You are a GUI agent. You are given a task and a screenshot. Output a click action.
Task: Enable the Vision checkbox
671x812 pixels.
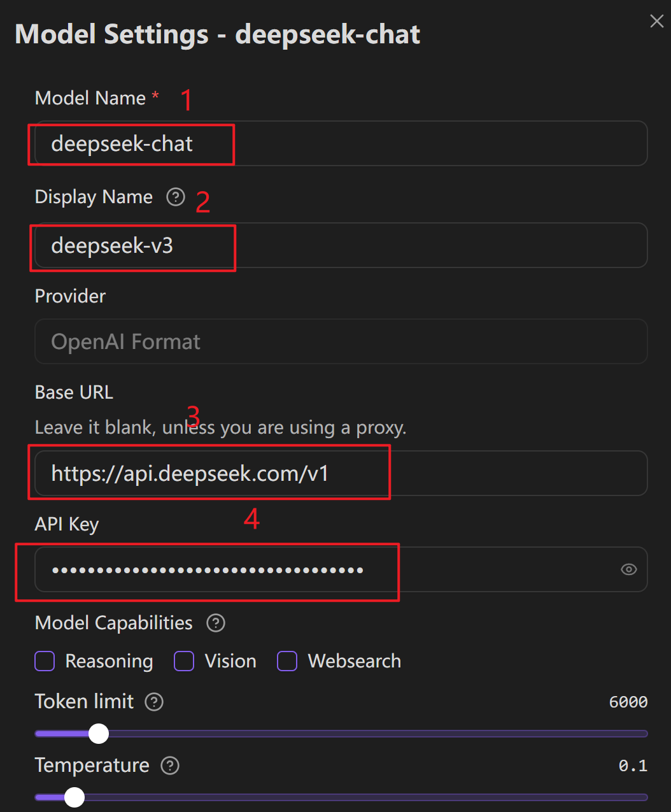pos(184,661)
